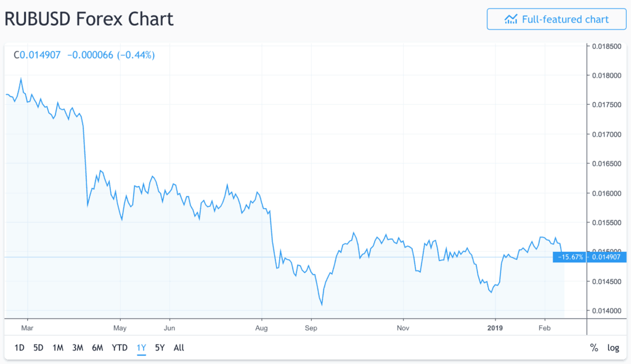Choose the 6M time range
Image resolution: width=631 pixels, height=364 pixels.
(x=97, y=347)
